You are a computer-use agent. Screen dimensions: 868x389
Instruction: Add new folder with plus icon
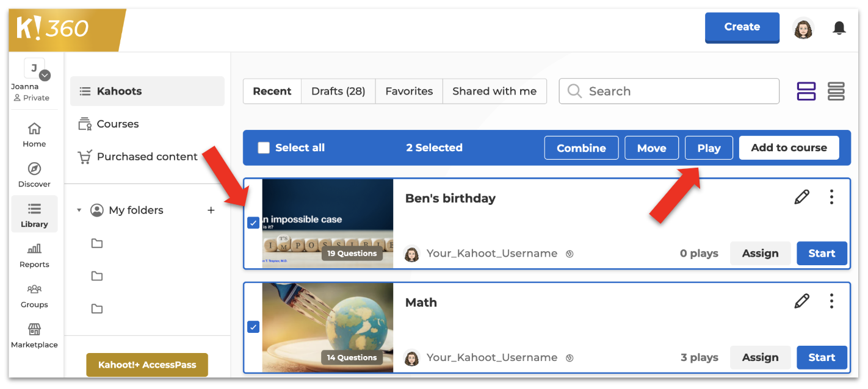pyautogui.click(x=211, y=210)
